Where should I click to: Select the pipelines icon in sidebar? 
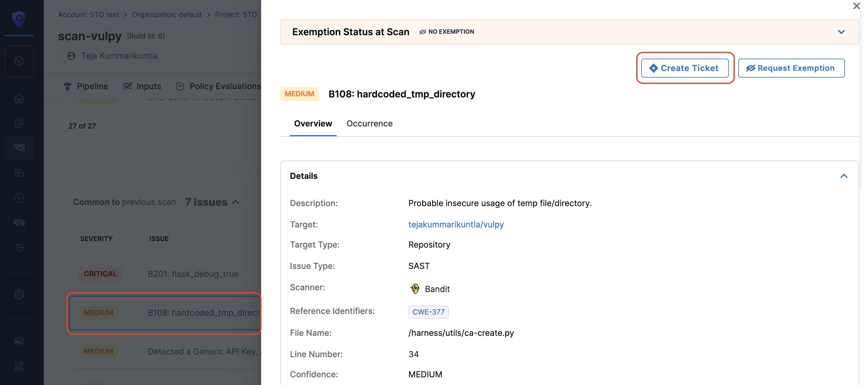pyautogui.click(x=19, y=148)
